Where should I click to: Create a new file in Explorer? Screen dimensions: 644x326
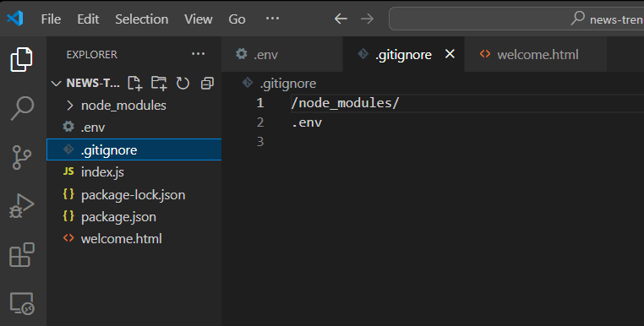point(134,84)
